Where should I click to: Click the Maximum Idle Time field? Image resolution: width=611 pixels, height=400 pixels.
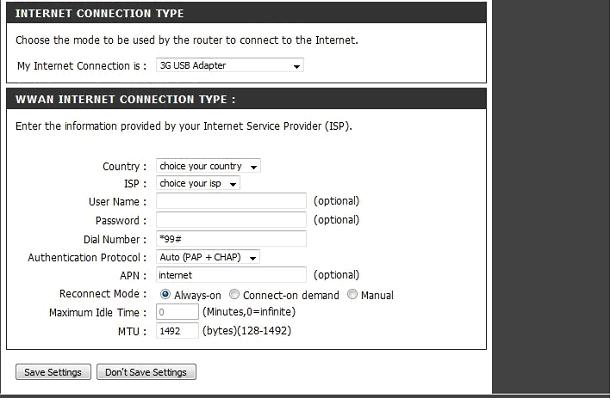pyautogui.click(x=177, y=313)
